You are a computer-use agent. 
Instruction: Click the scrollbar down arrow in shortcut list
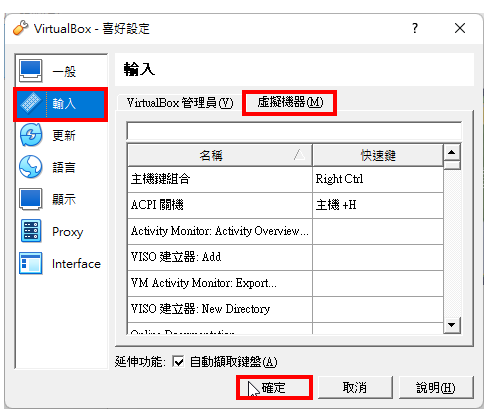(452, 325)
